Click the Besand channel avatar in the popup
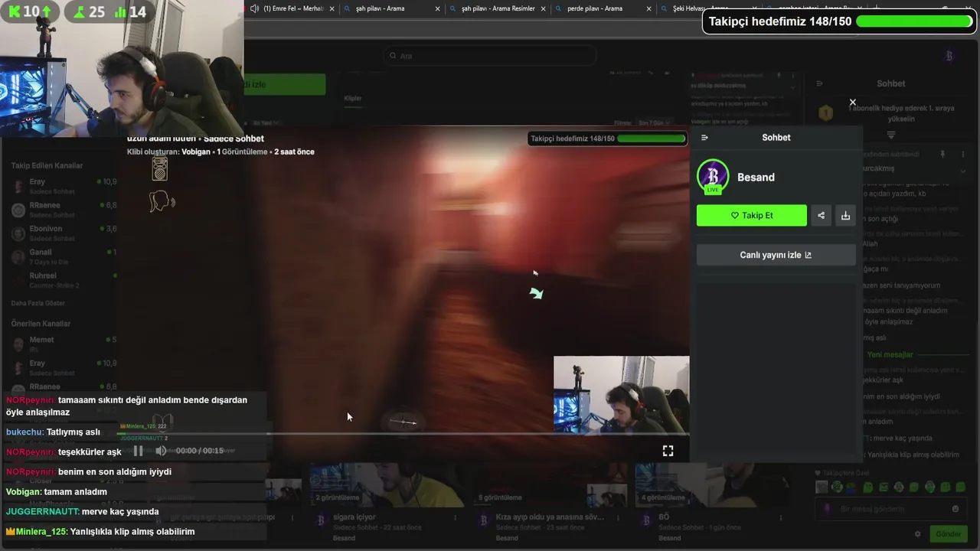 tap(713, 177)
